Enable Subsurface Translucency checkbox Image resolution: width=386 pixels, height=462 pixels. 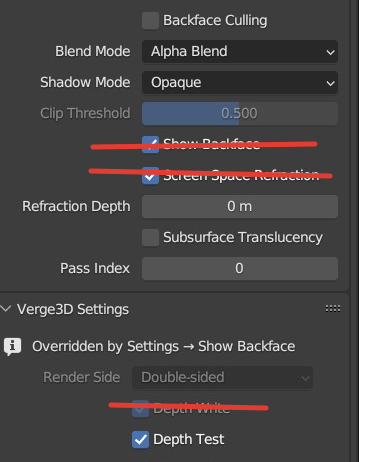[150, 238]
